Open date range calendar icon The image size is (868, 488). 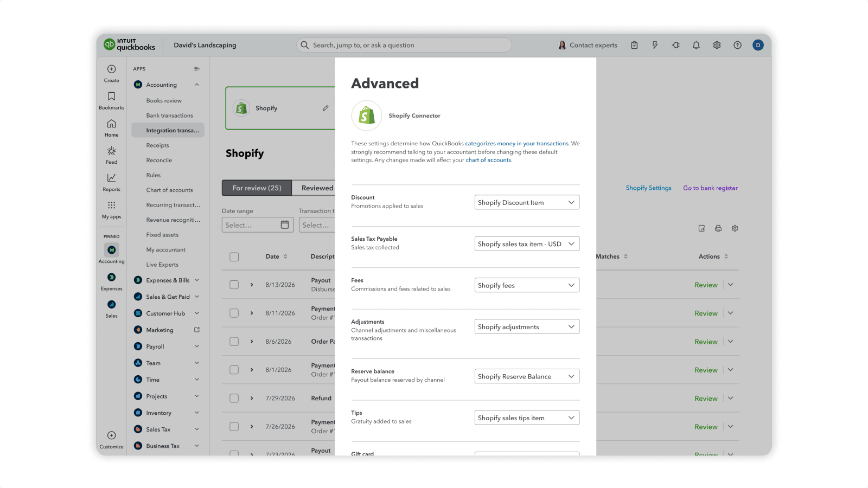(x=285, y=225)
